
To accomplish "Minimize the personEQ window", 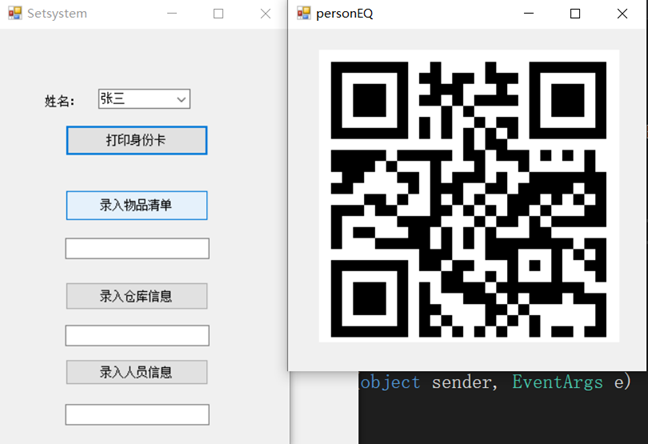I will pyautogui.click(x=529, y=14).
